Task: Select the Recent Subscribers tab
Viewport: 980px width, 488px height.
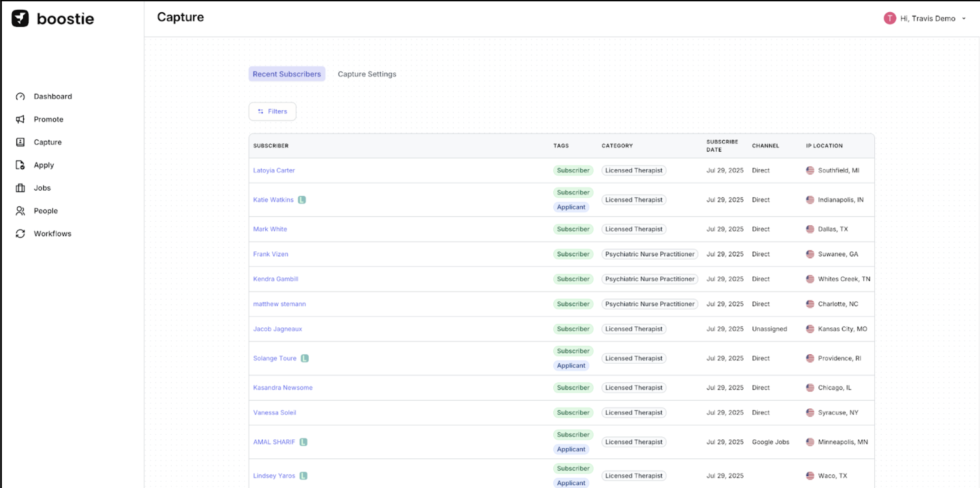Action: (286, 74)
